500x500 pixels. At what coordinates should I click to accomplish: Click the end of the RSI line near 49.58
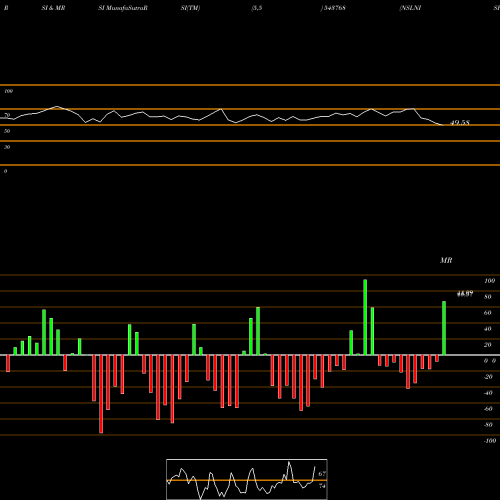[x=443, y=125]
